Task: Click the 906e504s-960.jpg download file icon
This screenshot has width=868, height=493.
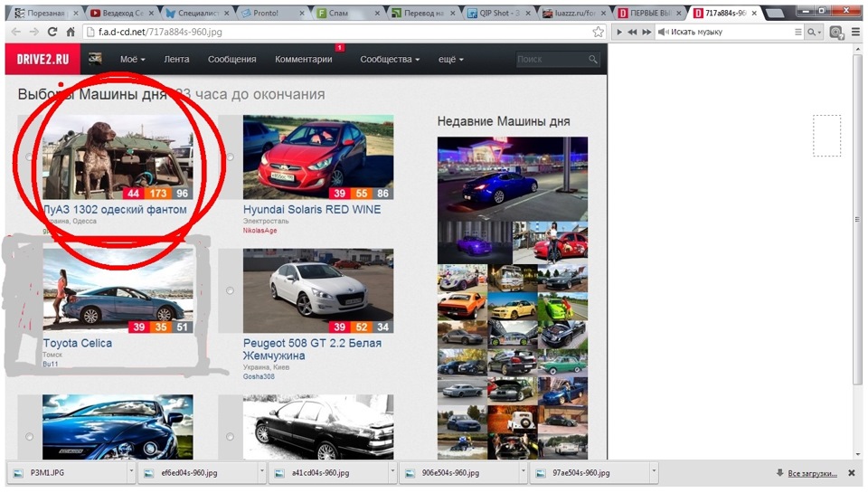Action: pos(410,473)
